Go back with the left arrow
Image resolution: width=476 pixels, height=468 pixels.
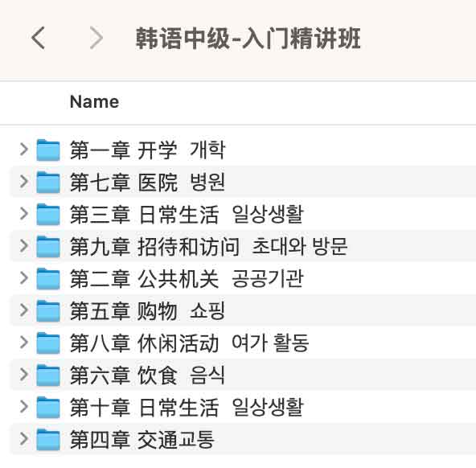39,38
